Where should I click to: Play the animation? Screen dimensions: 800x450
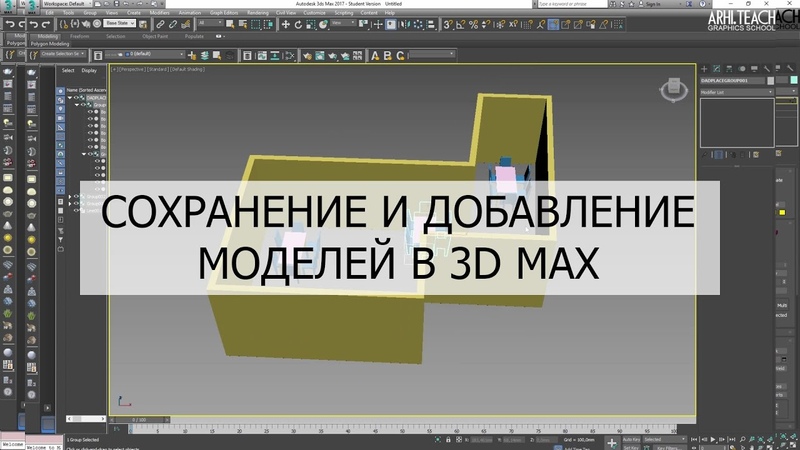713,439
